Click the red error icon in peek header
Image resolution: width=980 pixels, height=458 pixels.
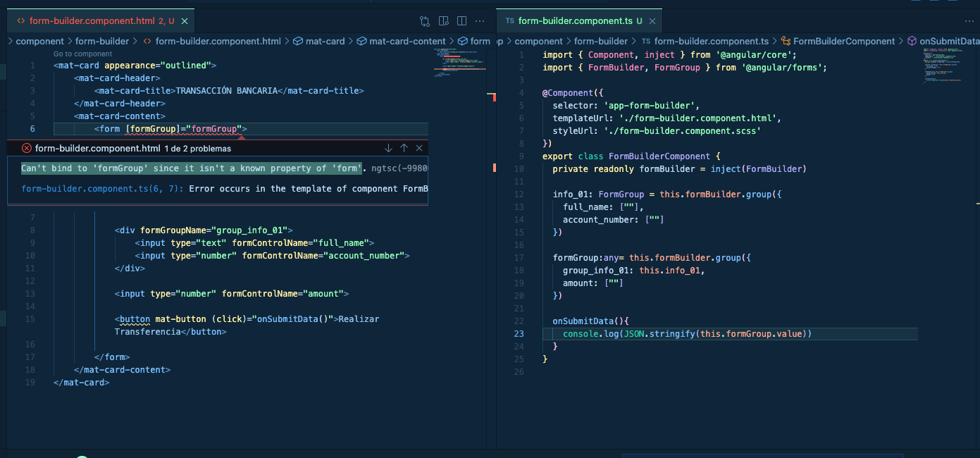[x=27, y=148]
